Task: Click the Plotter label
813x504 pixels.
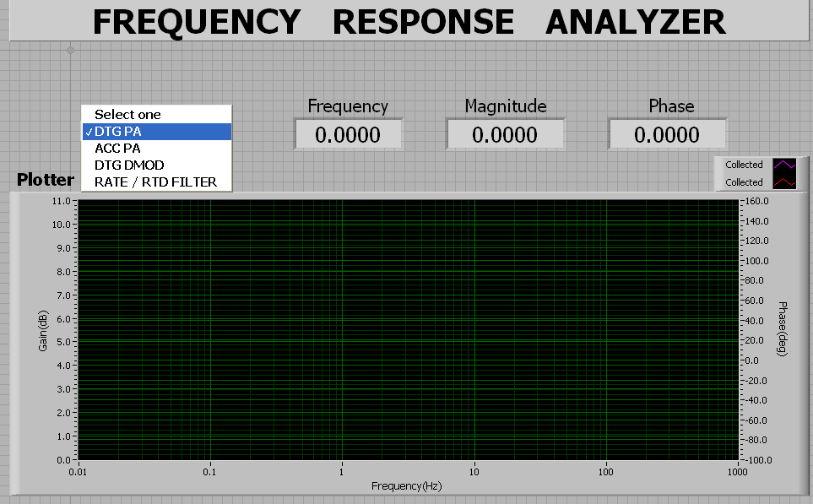Action: pos(46,180)
